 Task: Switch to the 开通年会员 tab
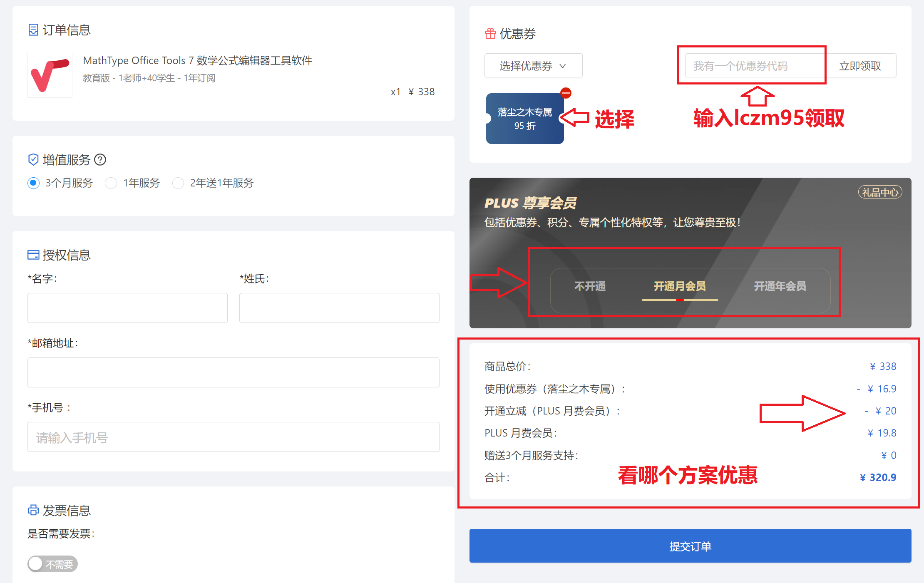[x=780, y=286]
